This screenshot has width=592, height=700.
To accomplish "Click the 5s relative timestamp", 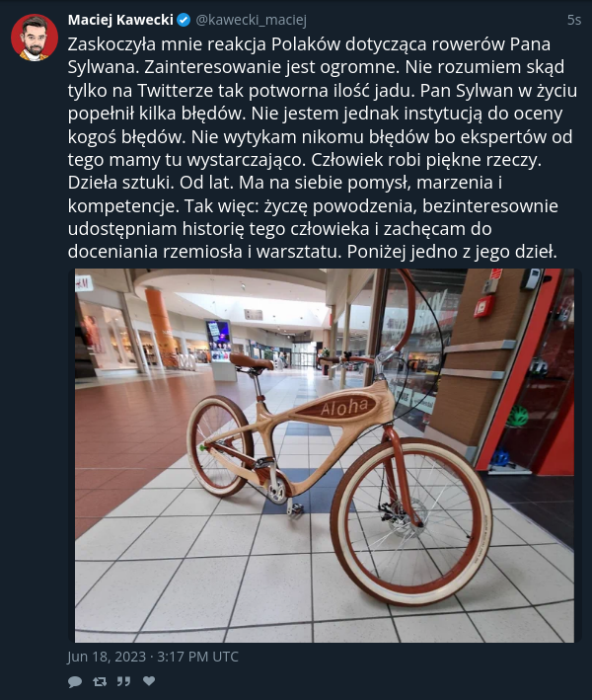I will 574,20.
